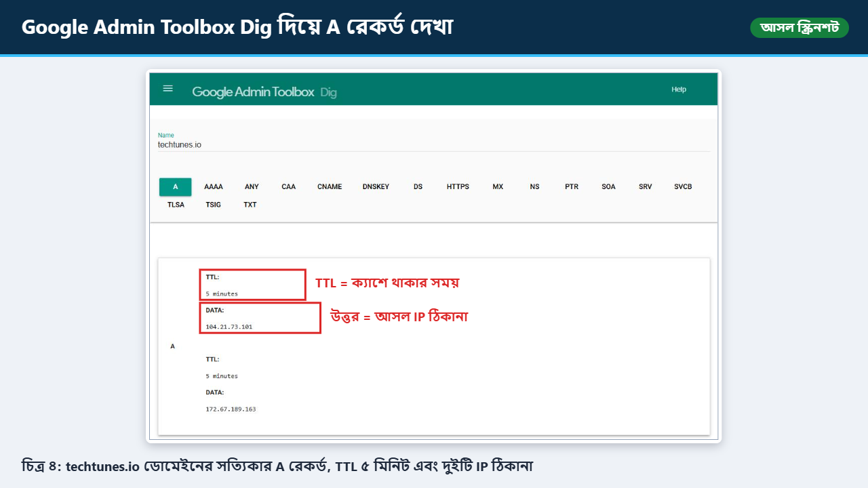Choose the SRV record type

(x=645, y=187)
